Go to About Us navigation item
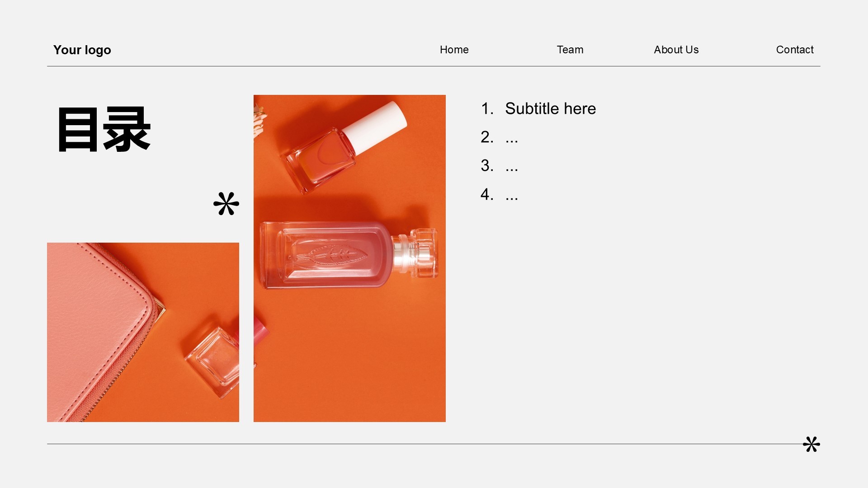 click(676, 50)
